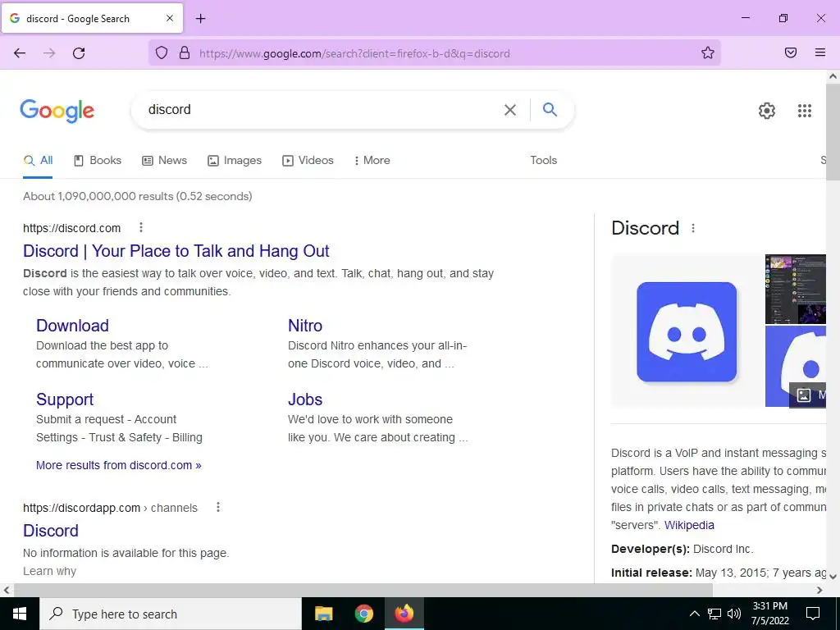The height and width of the screenshot is (630, 840).
Task: Open the Windows Start menu
Action: pos(20,614)
